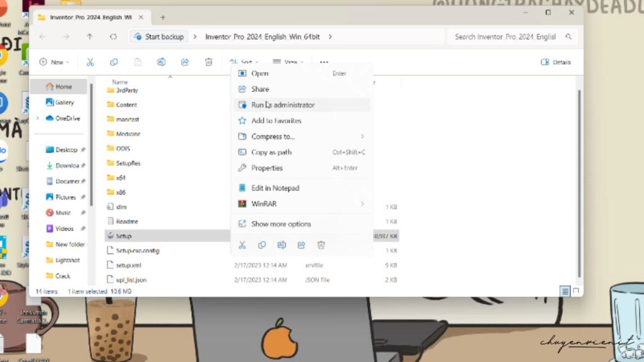The width and height of the screenshot is (644, 362).
Task: Delete Setup with the toolbar trash icon
Action: 208,62
